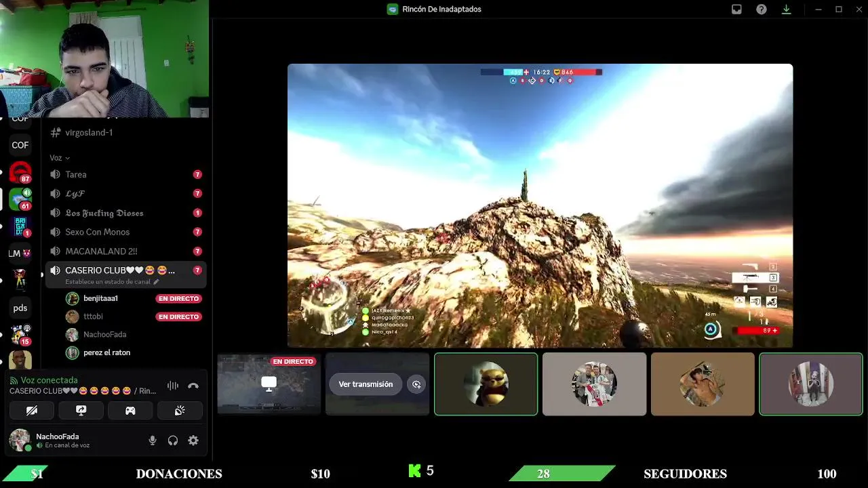This screenshot has width=868, height=488.
Task: Click the CASERIO CLUB connection path text
Action: (x=83, y=391)
